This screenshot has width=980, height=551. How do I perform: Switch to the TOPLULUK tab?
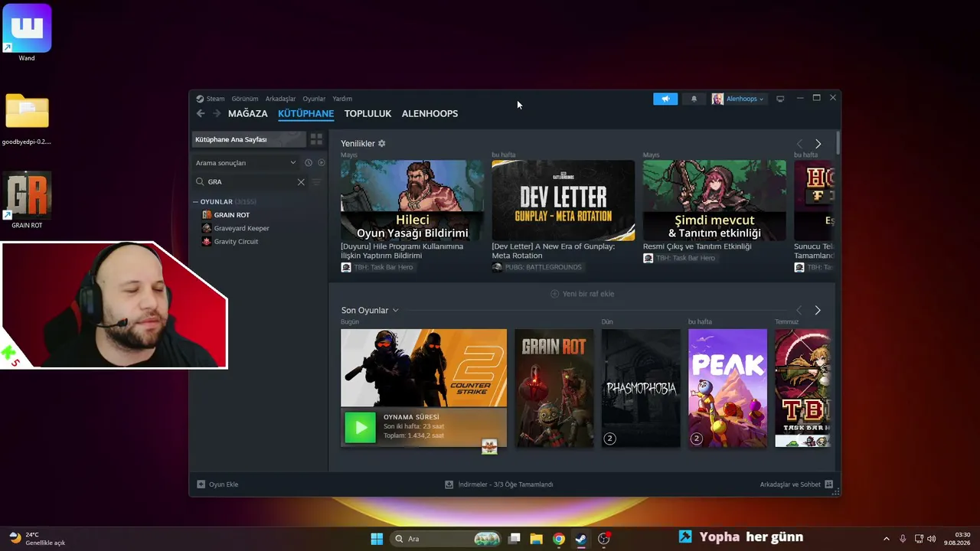tap(367, 113)
